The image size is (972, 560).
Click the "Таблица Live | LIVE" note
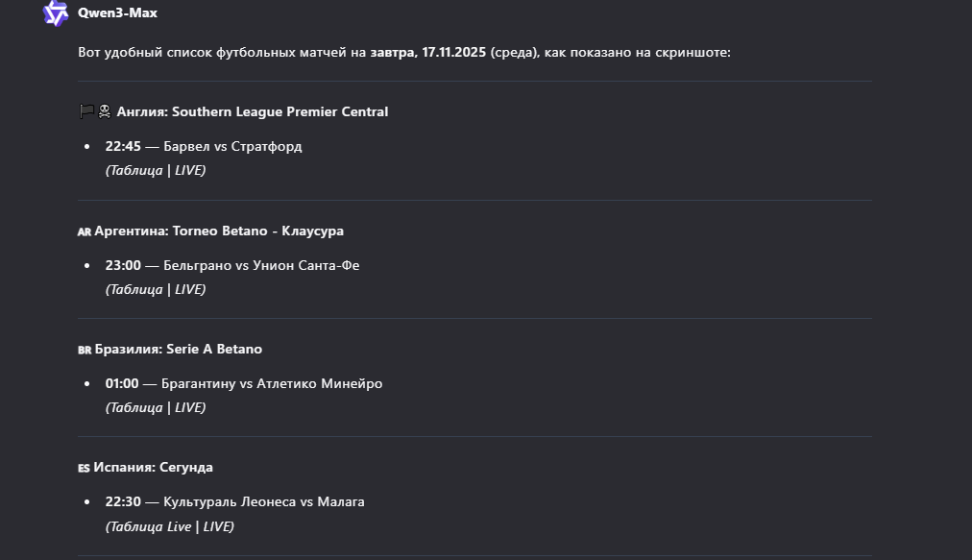[x=170, y=526]
